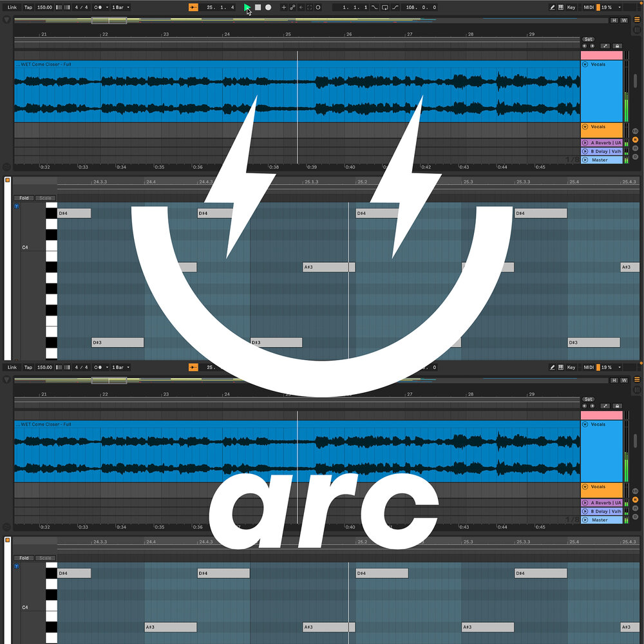
Task: Enable the computer MIDI keyboard icon
Action: tap(560, 7)
